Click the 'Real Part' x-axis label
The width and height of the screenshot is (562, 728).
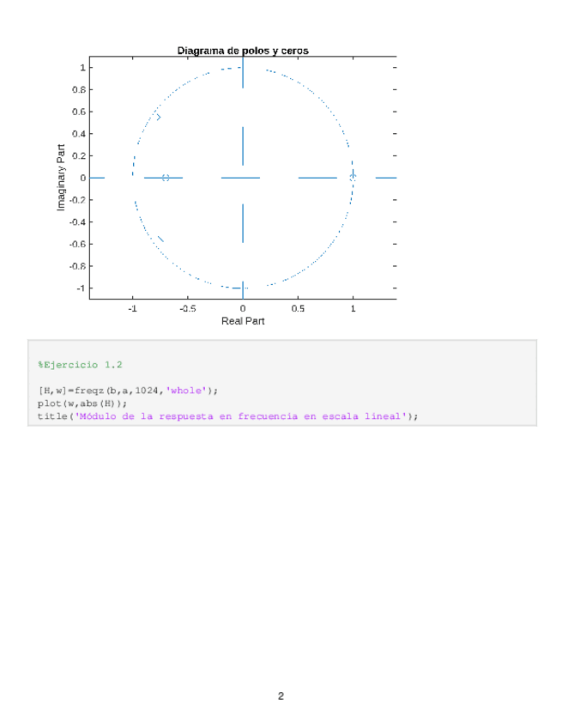(x=243, y=321)
